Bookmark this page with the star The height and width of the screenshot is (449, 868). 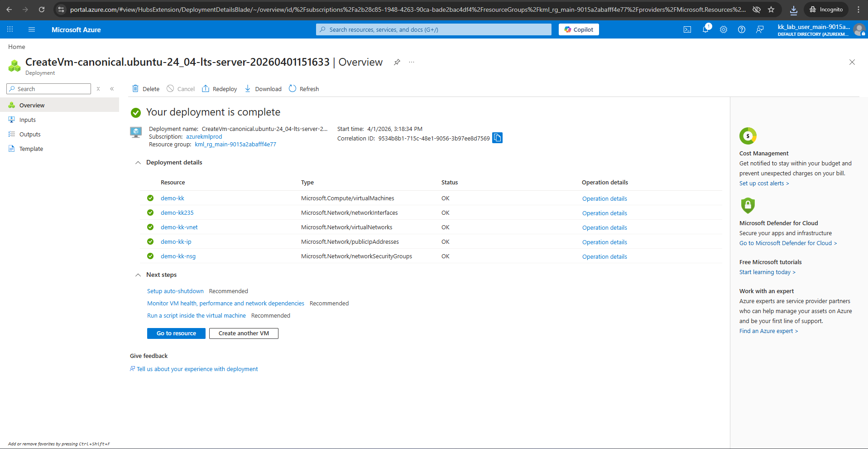pos(771,10)
